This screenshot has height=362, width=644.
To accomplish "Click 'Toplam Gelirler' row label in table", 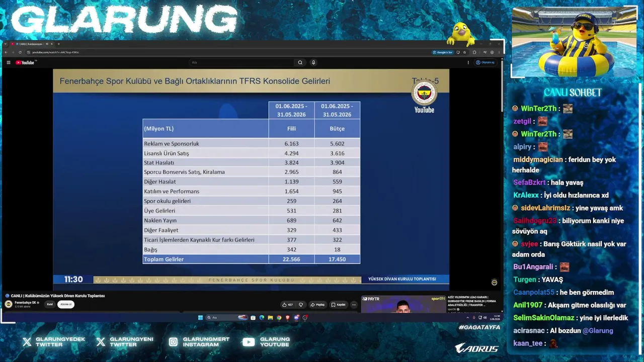I will 164,259.
